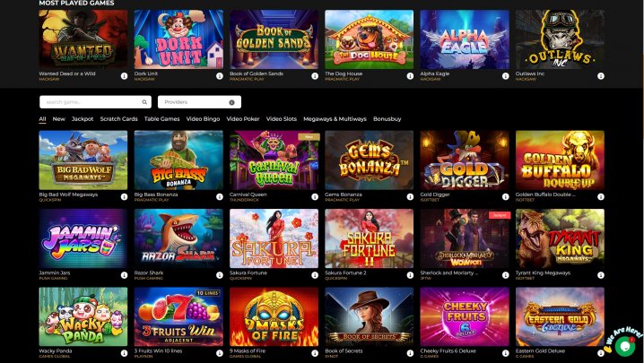
Task: Open the We Are Here chat bubble
Action: click(x=624, y=346)
